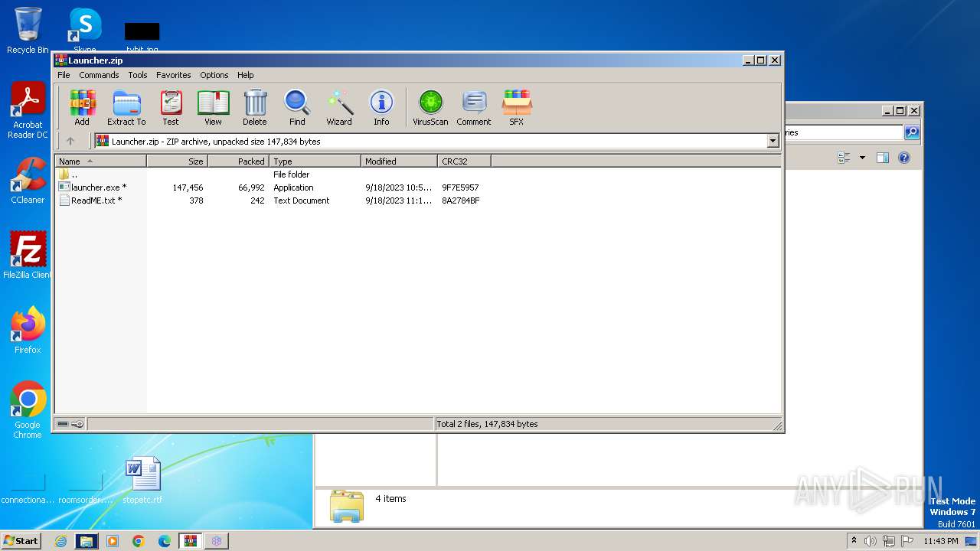Toggle the Explorer preview pane icon

pos(883,158)
